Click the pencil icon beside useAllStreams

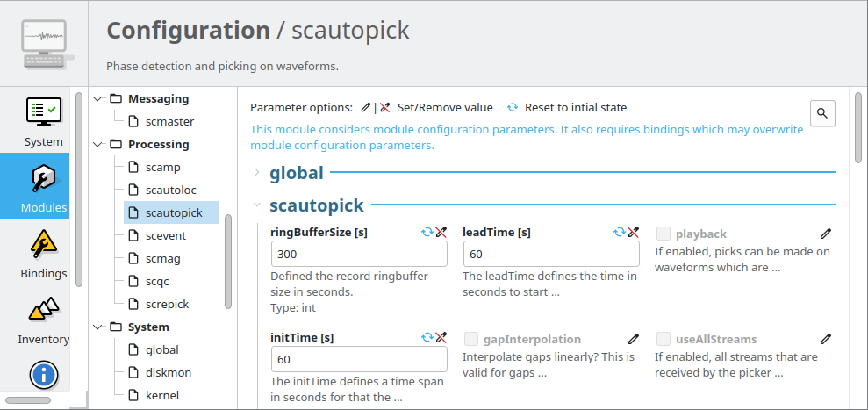tap(825, 339)
